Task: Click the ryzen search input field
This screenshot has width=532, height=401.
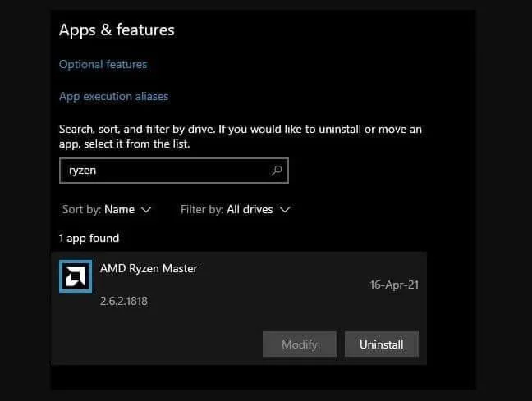Action: point(174,171)
